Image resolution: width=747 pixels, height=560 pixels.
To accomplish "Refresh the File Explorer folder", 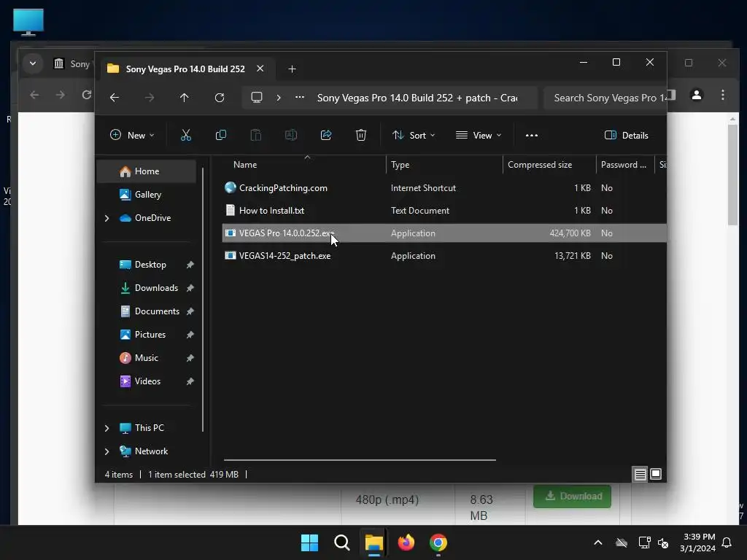I will [220, 98].
